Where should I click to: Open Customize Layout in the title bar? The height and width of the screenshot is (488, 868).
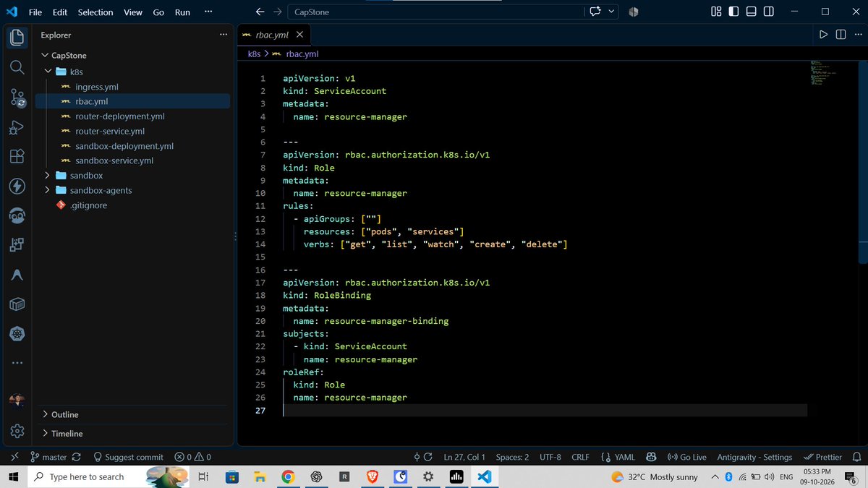(716, 12)
